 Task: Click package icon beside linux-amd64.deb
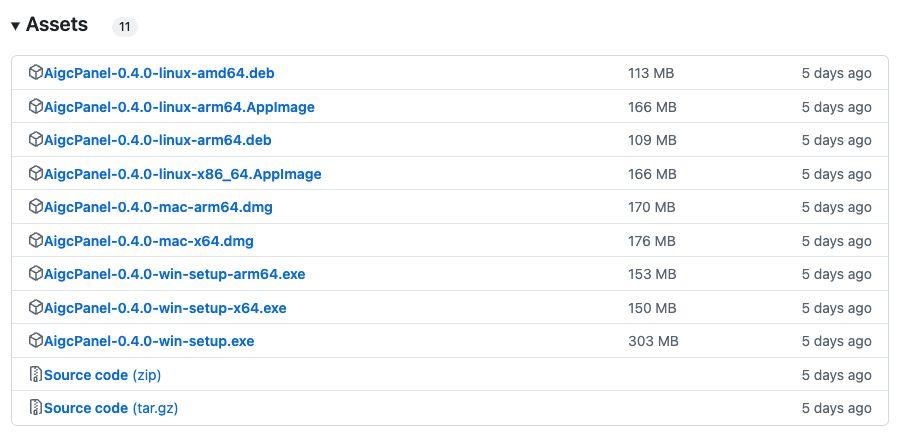coord(36,73)
